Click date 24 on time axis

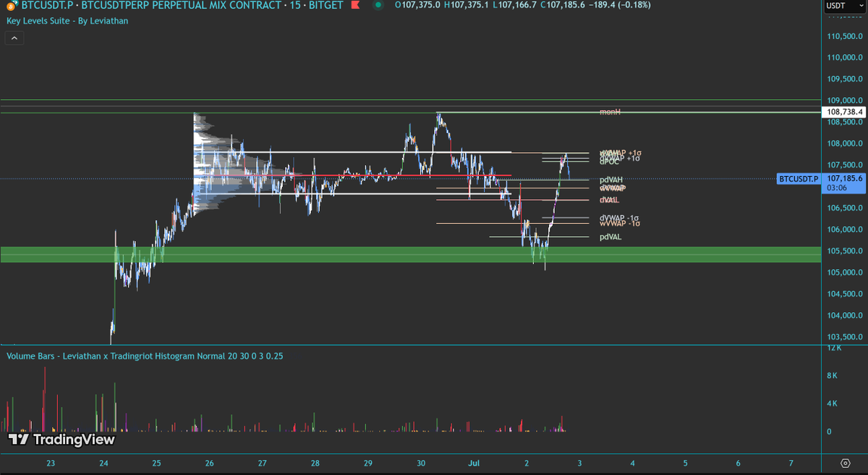(x=103, y=463)
